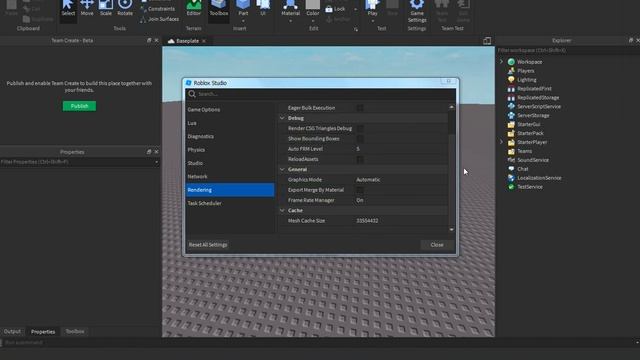Activate the Move tool
The image size is (640, 360).
click(x=87, y=8)
